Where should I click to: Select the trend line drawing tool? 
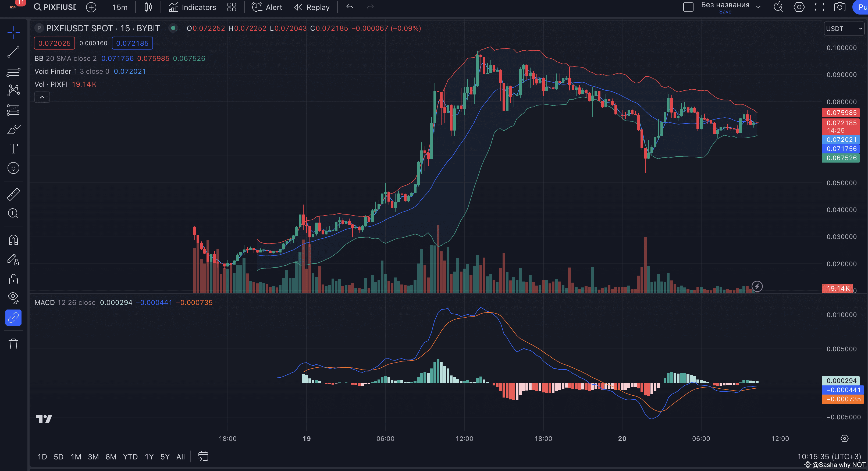13,52
